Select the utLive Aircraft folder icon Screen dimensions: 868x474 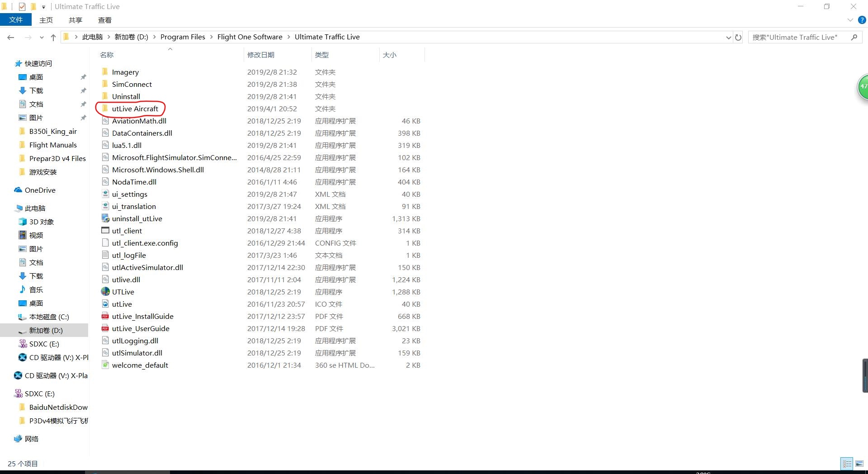tap(105, 109)
